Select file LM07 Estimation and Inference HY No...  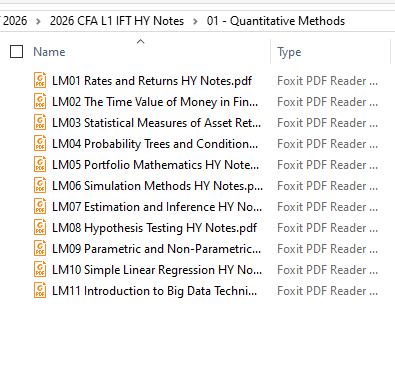tap(157, 207)
